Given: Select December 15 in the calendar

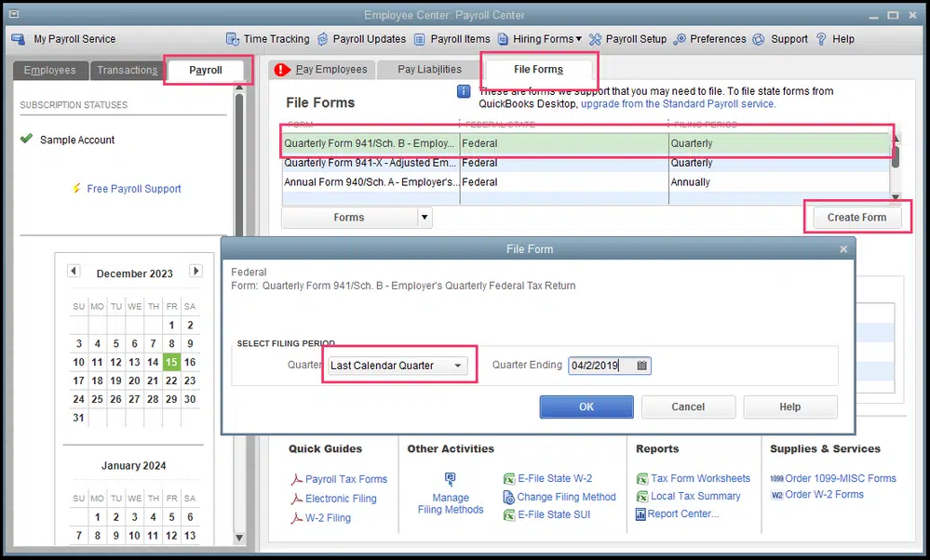Looking at the screenshot, I should point(171,362).
